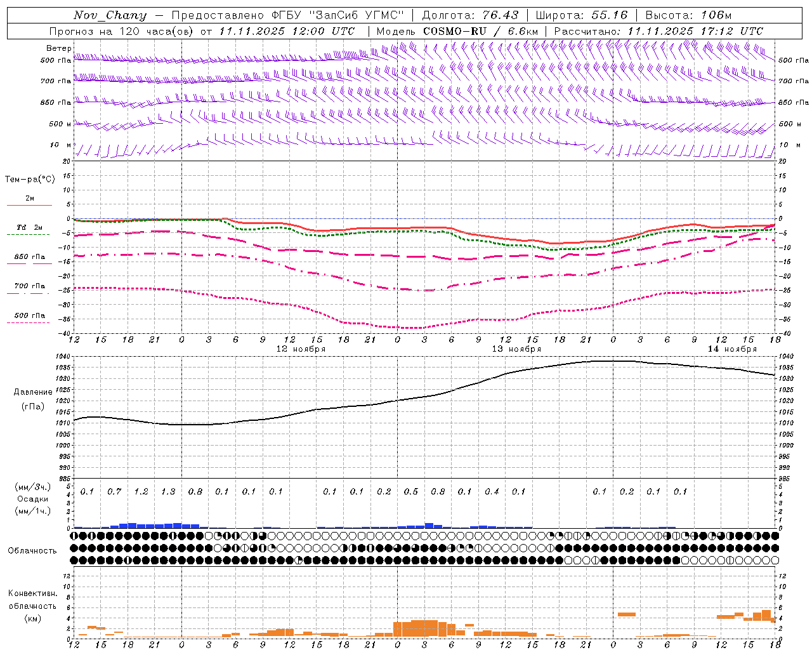Click the '(мм/3ч.)' precipitation unit label
The height and width of the screenshot is (650, 812).
point(33,487)
